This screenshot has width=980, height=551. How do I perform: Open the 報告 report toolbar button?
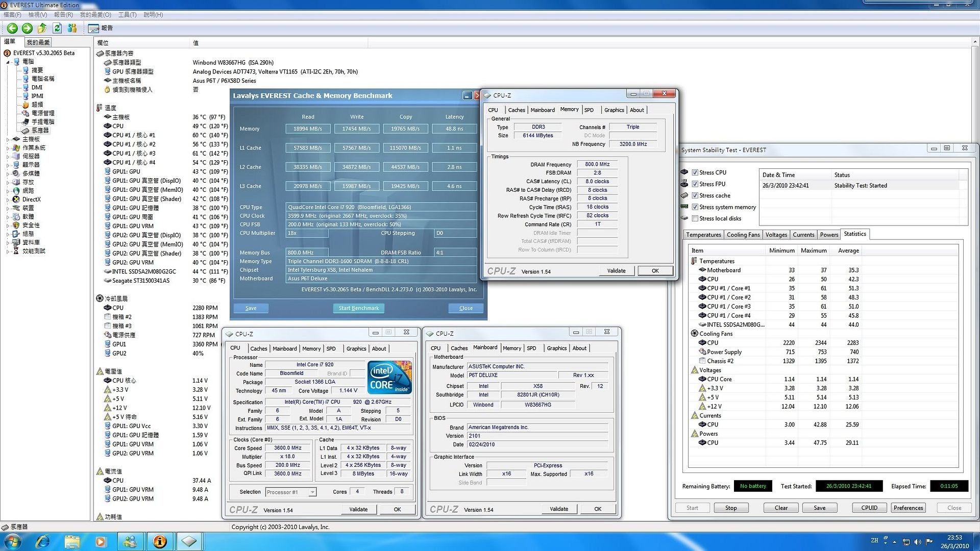[101, 29]
